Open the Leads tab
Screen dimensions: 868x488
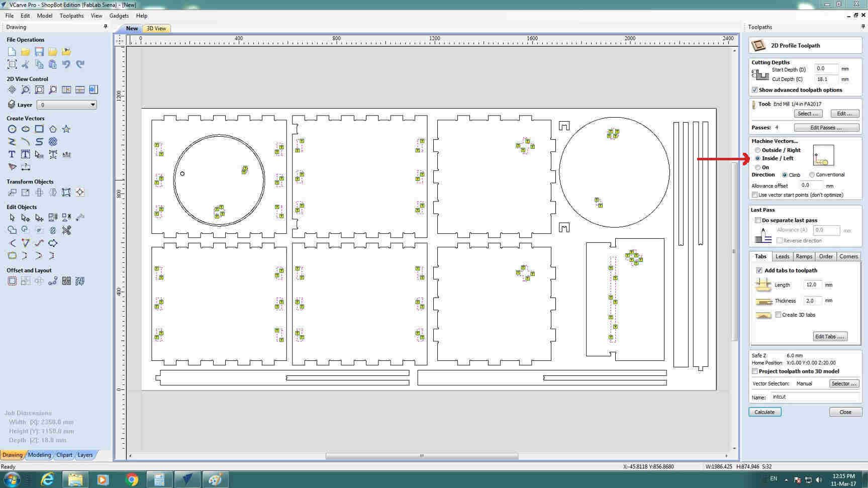(x=782, y=256)
